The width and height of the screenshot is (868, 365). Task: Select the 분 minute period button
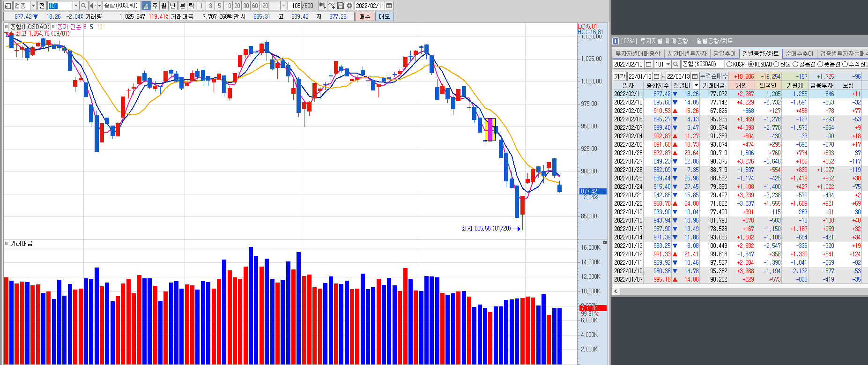tap(183, 6)
